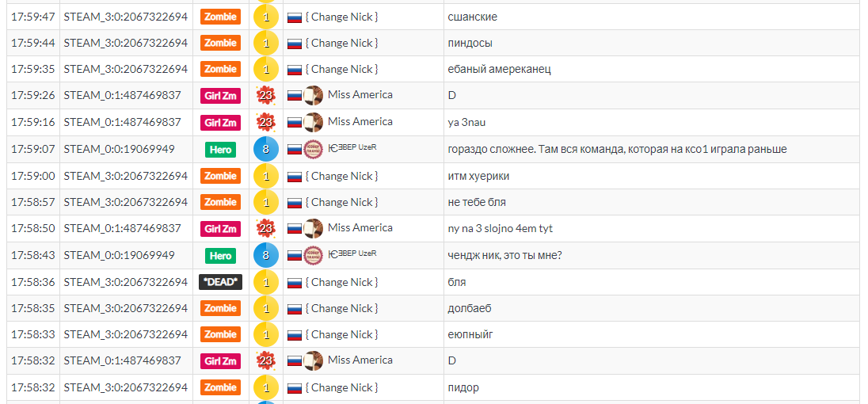Open Miss America profile at 17:59:16
This screenshot has height=404, width=868.
(x=360, y=121)
